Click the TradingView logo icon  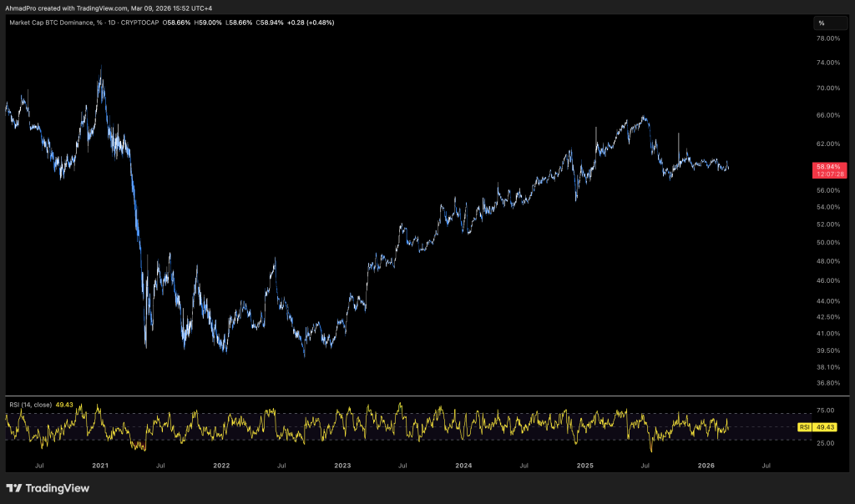[x=14, y=488]
